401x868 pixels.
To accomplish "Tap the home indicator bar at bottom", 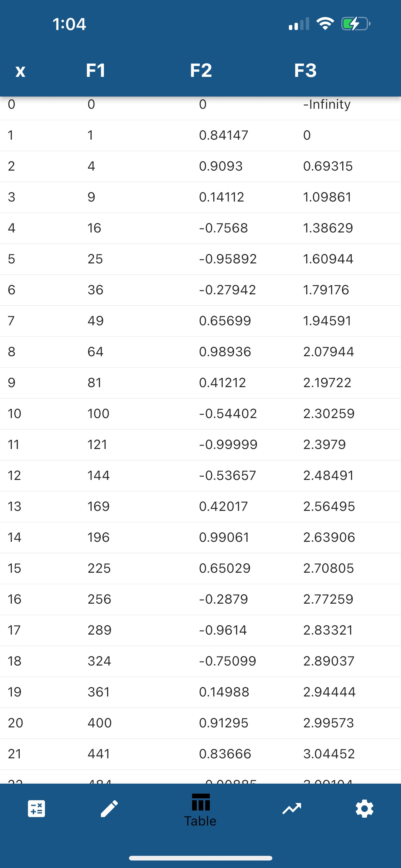I will tap(200, 858).
